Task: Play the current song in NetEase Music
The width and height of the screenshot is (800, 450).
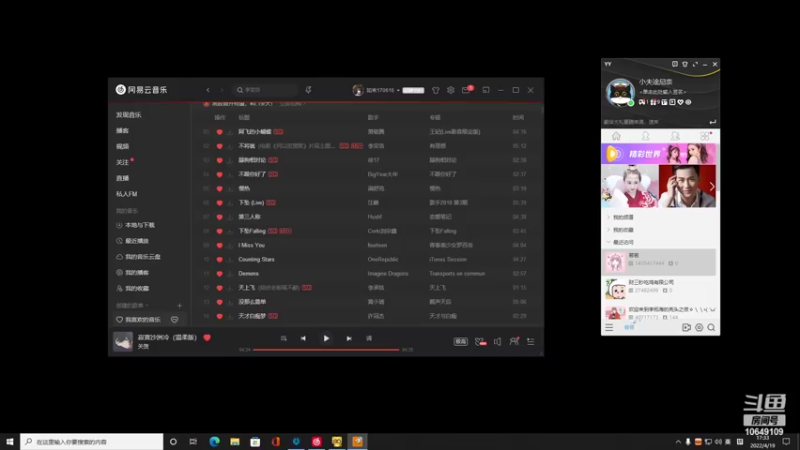Action: coord(326,338)
